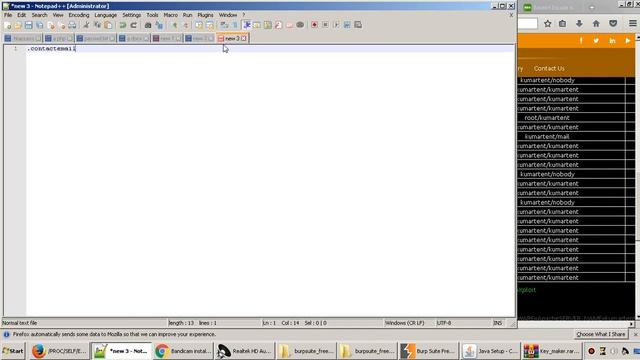Select the active new 3 tab
The image size is (640, 360).
click(x=232, y=38)
